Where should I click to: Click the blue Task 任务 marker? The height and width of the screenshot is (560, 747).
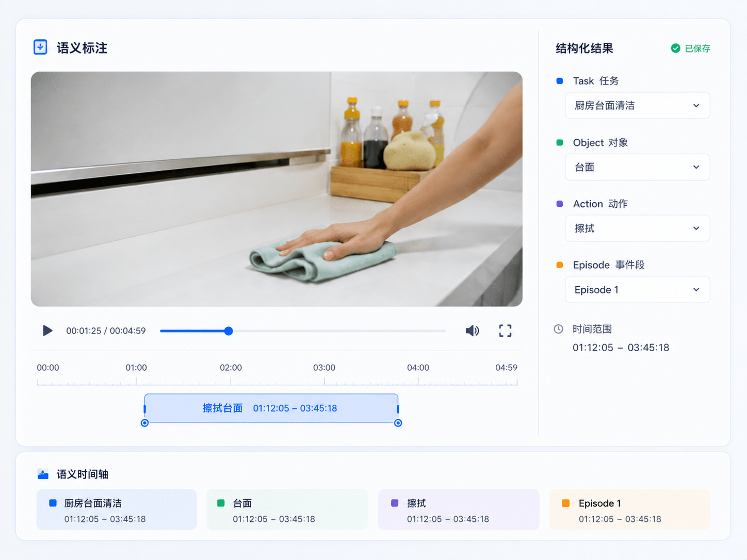coord(560,81)
